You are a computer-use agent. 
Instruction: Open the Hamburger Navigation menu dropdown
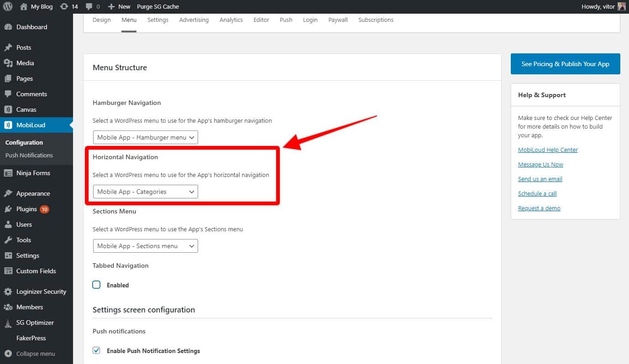(146, 137)
